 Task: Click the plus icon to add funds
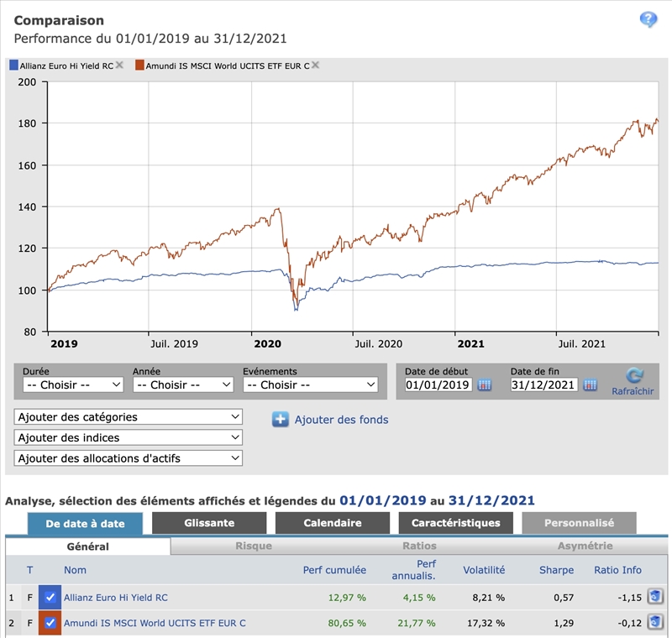(281, 419)
